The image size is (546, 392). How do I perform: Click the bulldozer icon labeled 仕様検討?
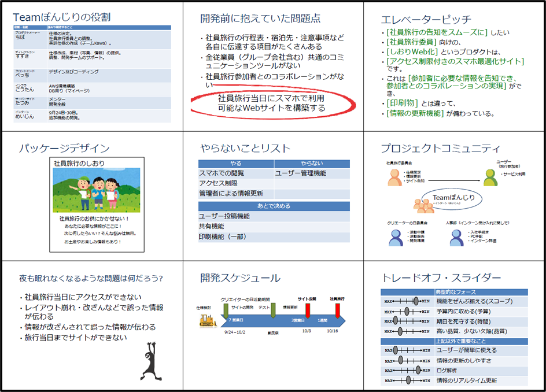pos(207,320)
